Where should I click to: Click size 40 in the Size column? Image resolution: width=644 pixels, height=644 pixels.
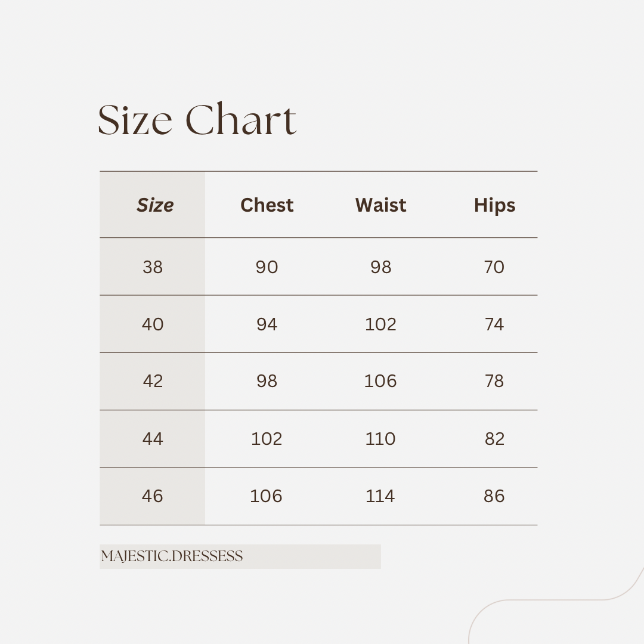tap(153, 324)
